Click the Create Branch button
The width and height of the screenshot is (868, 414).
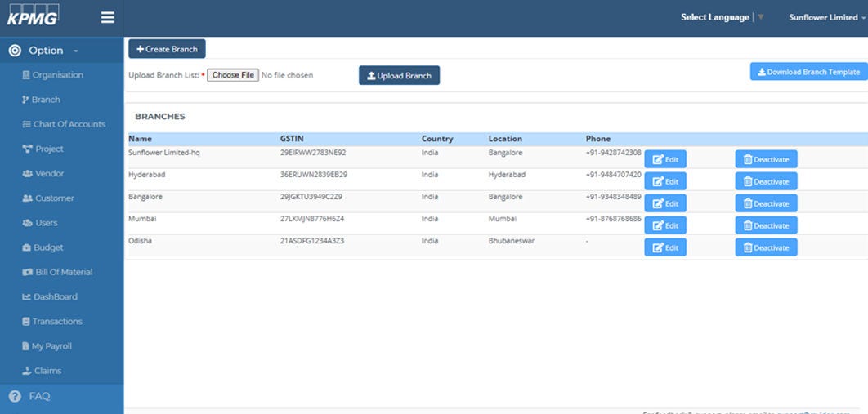(x=167, y=49)
